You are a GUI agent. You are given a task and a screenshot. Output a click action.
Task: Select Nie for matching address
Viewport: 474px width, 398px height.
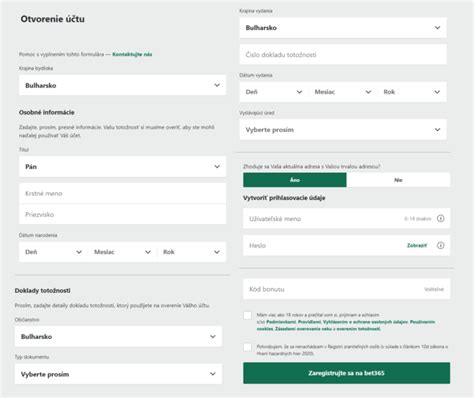pyautogui.click(x=398, y=180)
